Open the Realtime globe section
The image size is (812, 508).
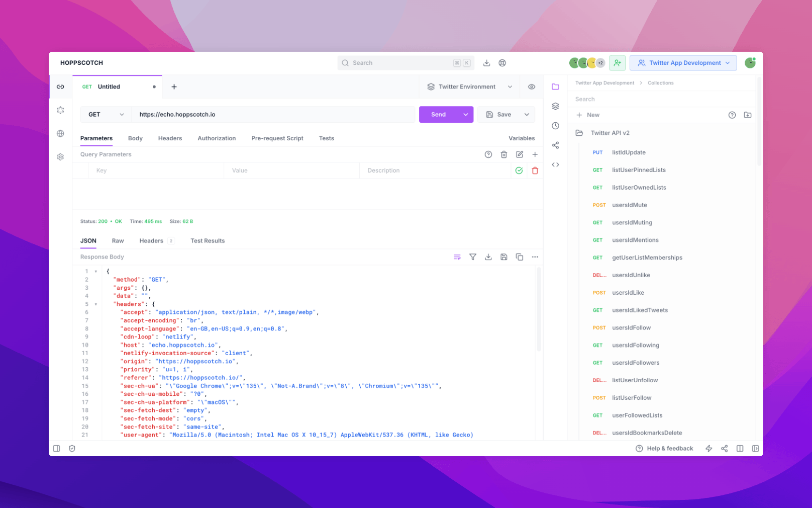click(x=60, y=134)
